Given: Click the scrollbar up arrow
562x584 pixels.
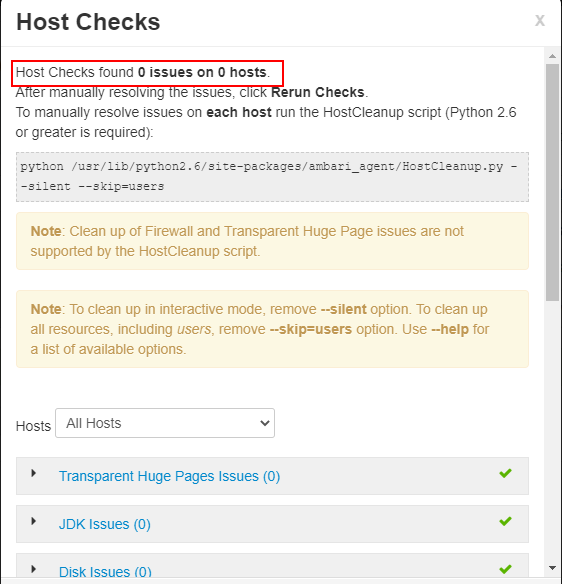Looking at the screenshot, I should [x=552, y=56].
